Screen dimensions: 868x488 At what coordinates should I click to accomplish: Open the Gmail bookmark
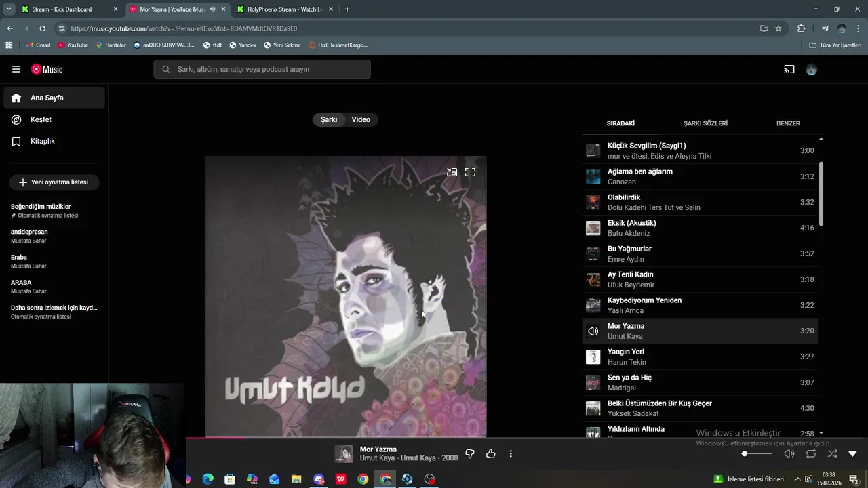(39, 45)
